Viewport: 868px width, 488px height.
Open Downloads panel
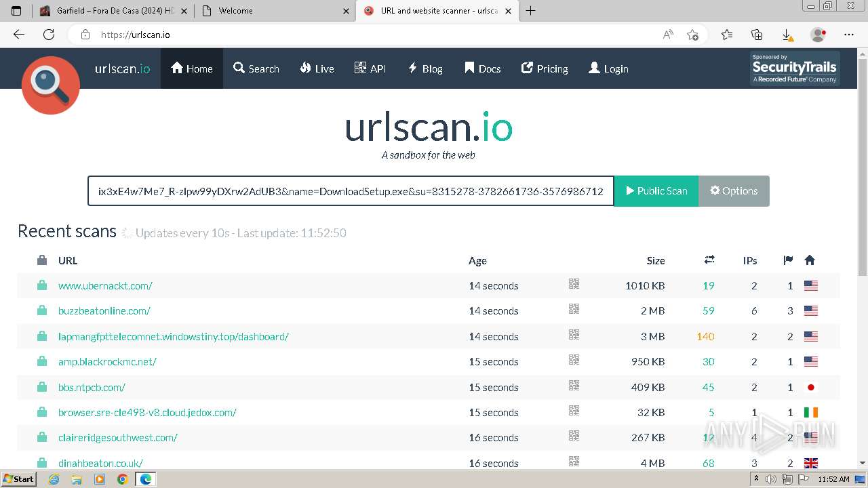pos(787,35)
